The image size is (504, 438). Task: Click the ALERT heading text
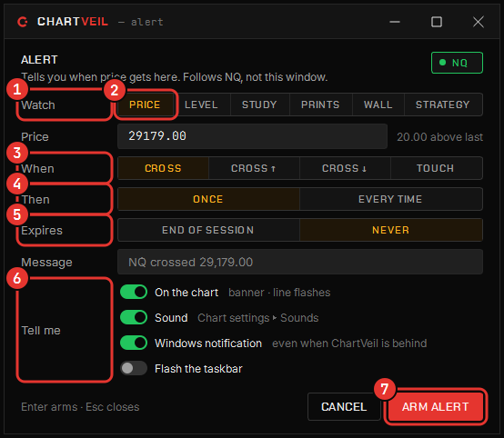39,60
